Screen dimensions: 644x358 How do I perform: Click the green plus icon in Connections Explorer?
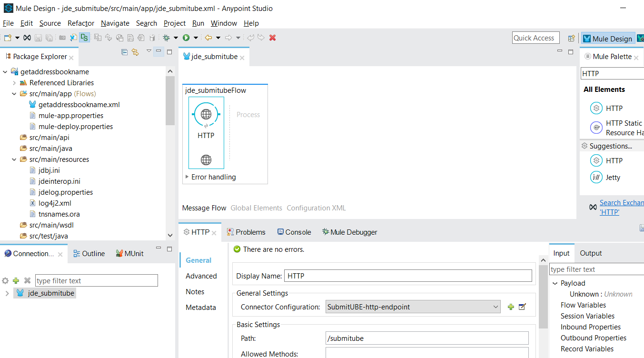16,281
